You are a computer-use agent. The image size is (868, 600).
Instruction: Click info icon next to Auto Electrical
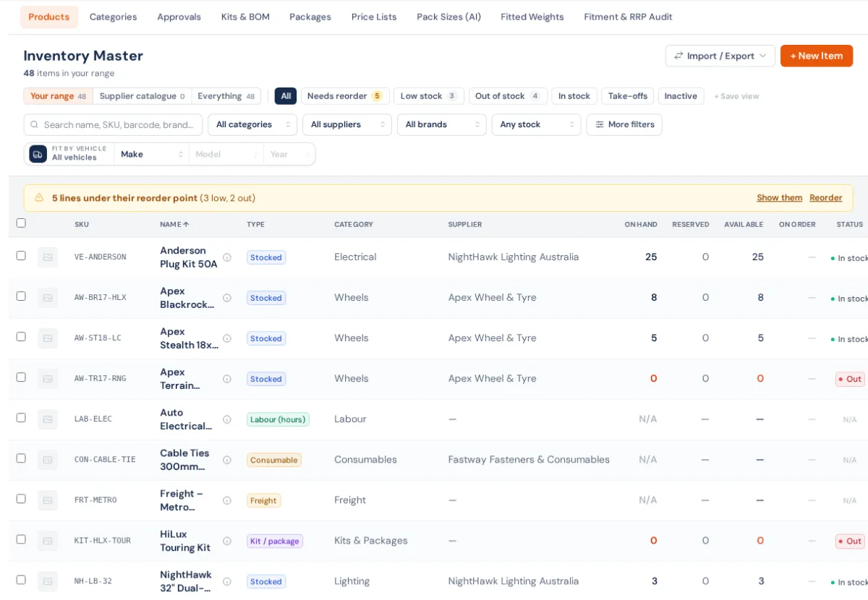[x=226, y=419]
